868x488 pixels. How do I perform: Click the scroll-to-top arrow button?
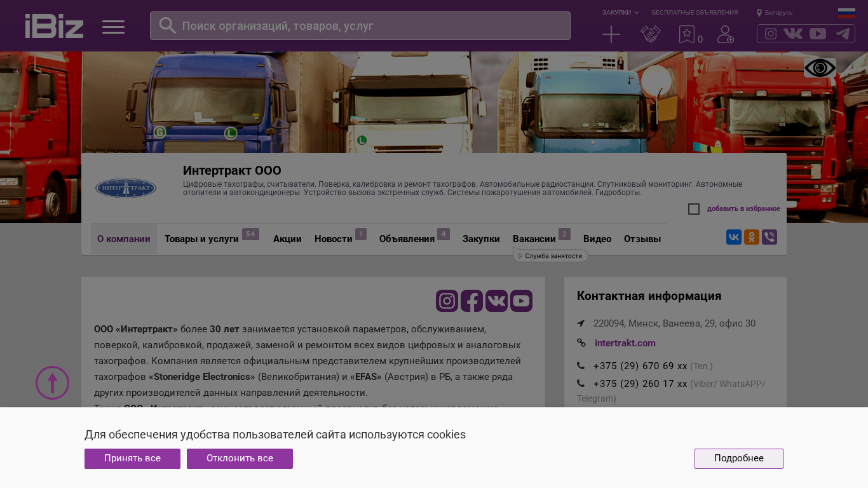(52, 383)
